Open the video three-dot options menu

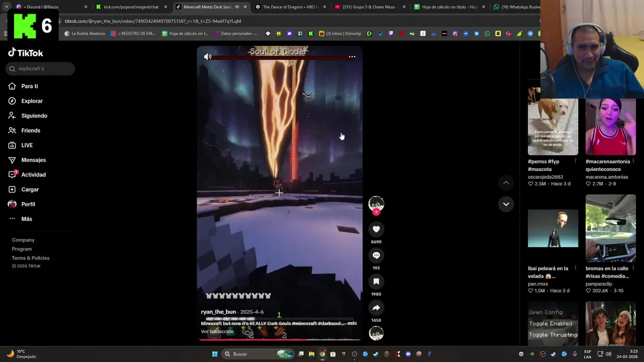352,57
